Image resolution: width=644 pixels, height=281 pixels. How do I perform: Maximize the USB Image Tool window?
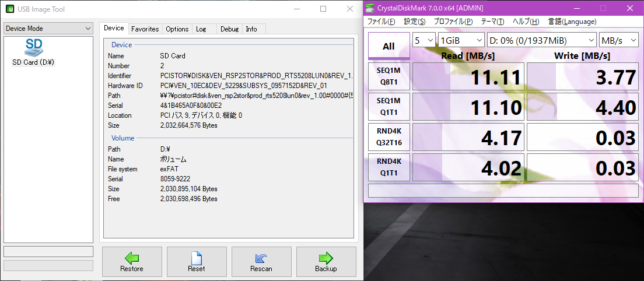[x=323, y=9]
